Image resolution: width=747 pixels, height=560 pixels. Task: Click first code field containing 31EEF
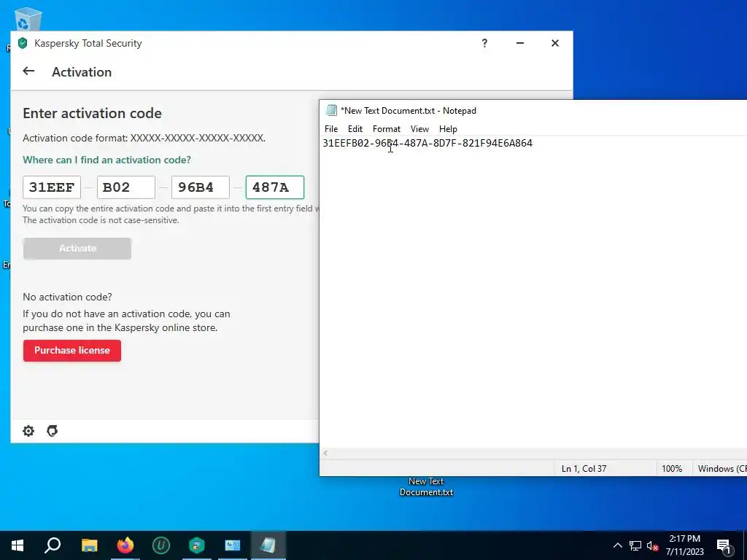52,187
